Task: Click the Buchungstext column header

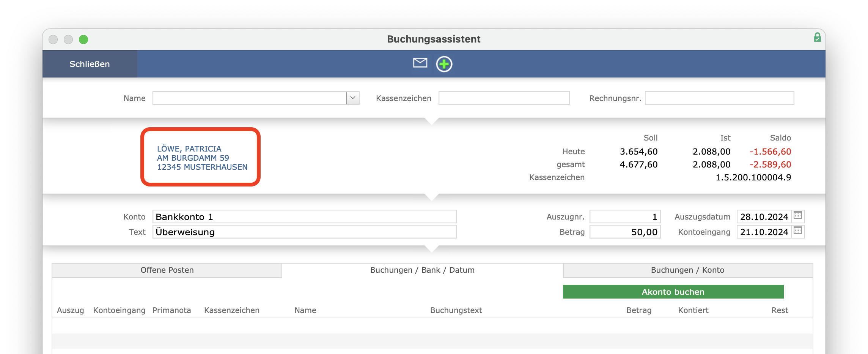Action: (x=456, y=310)
